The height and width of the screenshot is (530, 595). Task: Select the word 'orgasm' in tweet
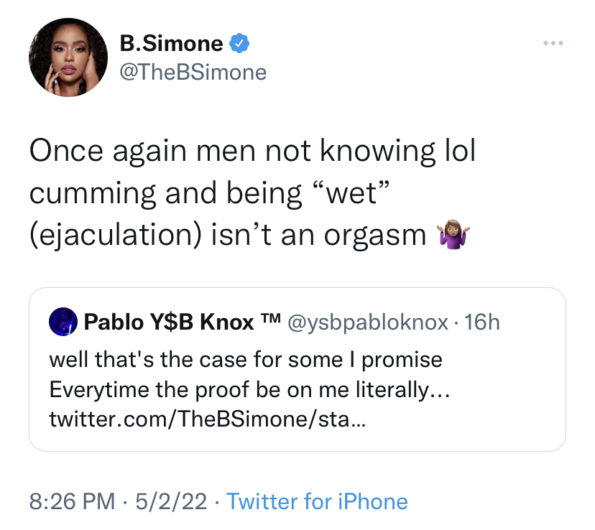tap(375, 236)
